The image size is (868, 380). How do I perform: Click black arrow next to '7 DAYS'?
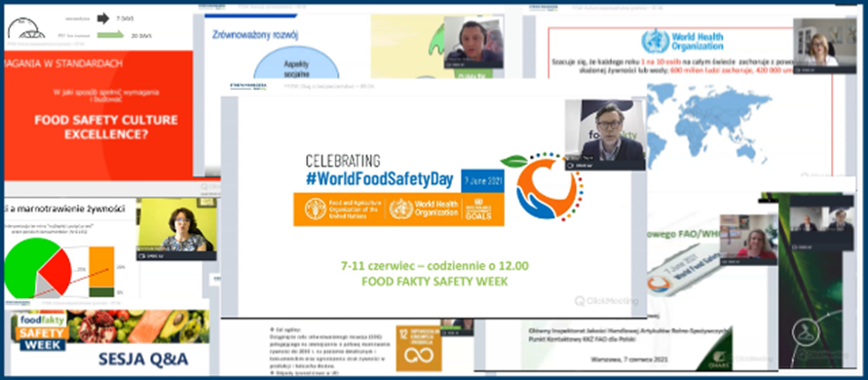pos(103,19)
